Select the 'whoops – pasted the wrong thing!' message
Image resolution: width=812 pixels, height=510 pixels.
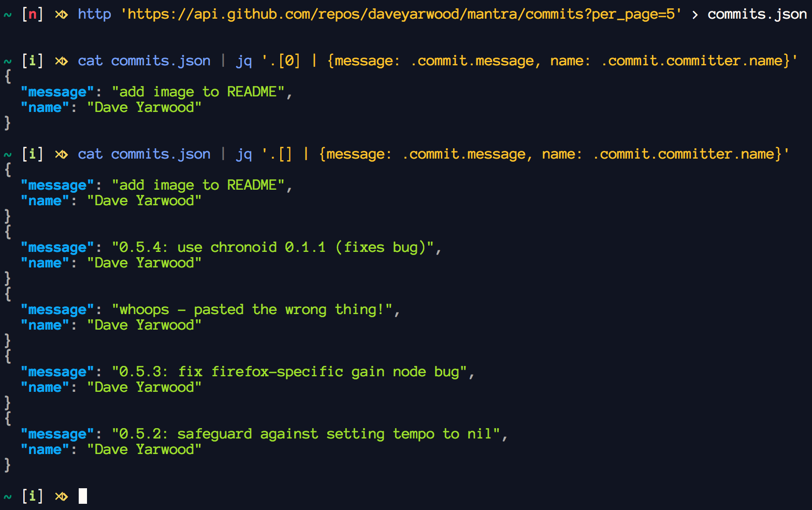pyautogui.click(x=253, y=309)
